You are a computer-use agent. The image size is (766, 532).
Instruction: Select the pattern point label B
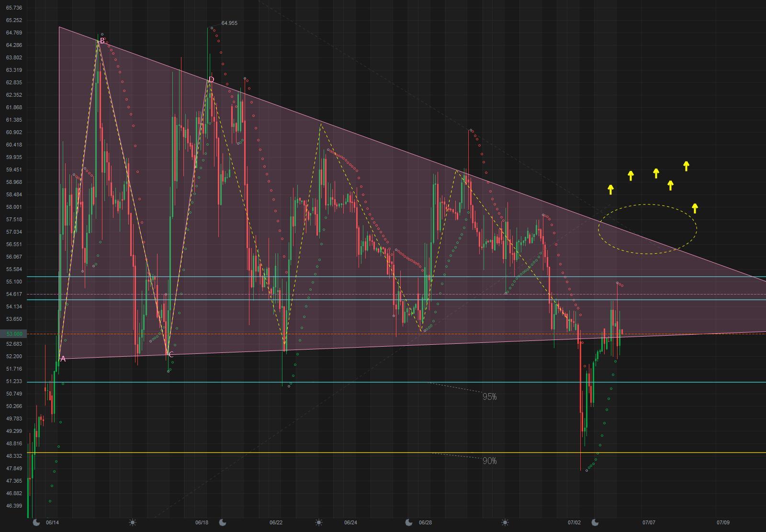pyautogui.click(x=102, y=41)
